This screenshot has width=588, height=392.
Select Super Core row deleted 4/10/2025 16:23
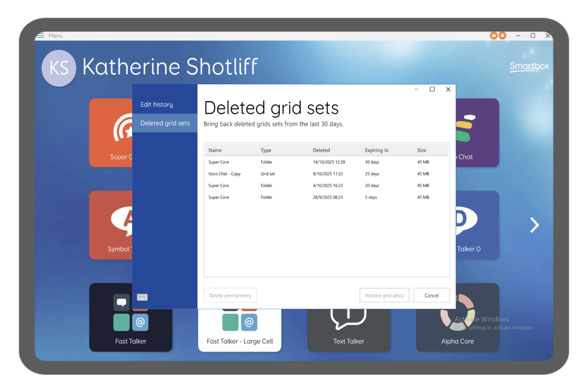[x=327, y=185]
